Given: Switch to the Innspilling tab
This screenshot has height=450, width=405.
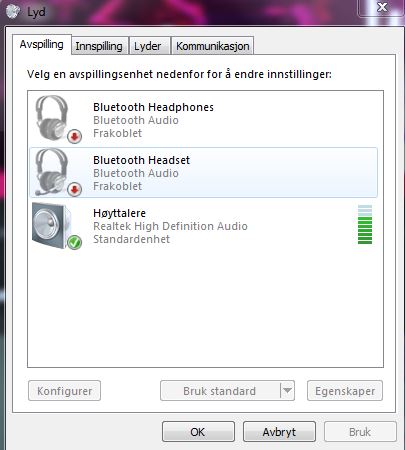Looking at the screenshot, I should 99,46.
